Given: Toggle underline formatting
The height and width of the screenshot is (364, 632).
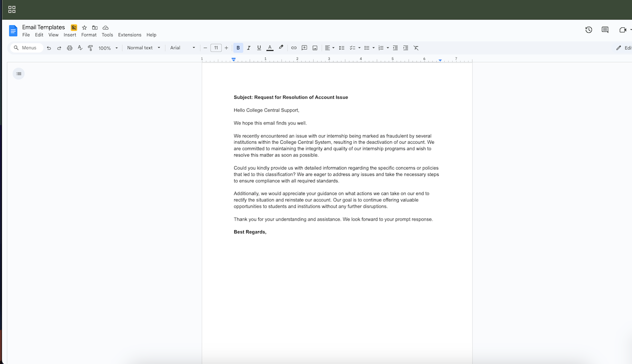Looking at the screenshot, I should (x=259, y=48).
